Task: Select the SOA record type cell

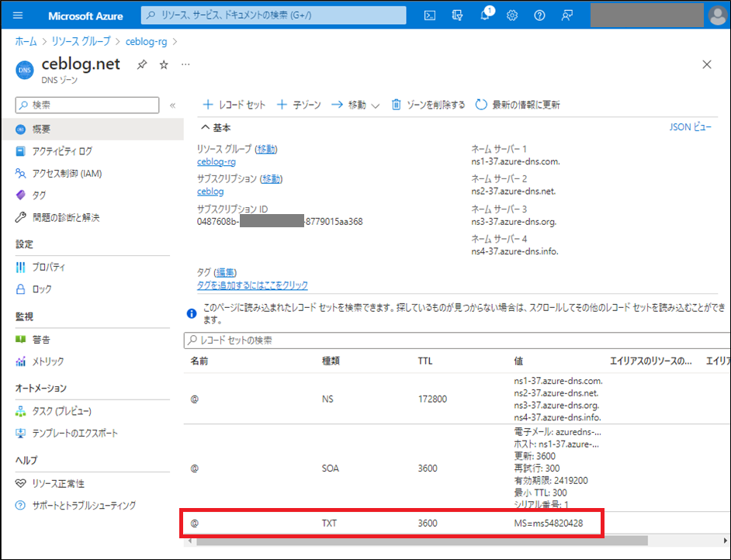Action: (330, 468)
